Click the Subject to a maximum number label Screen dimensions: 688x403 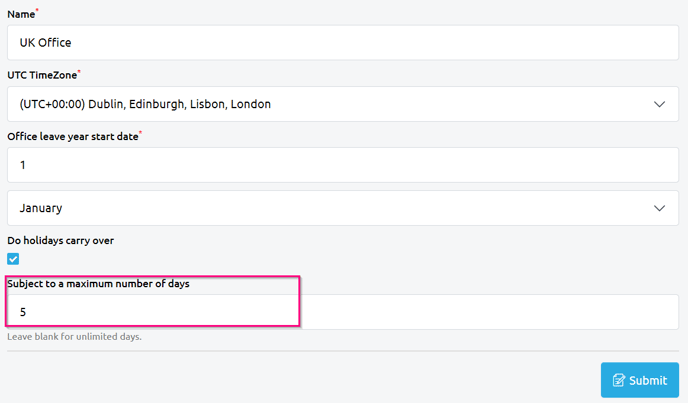tap(98, 283)
